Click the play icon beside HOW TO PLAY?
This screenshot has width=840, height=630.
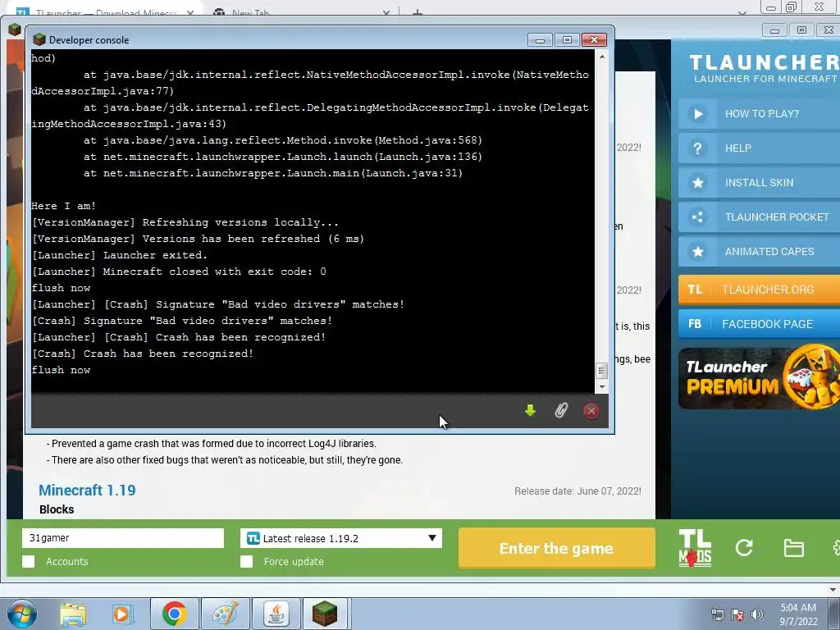pos(697,113)
